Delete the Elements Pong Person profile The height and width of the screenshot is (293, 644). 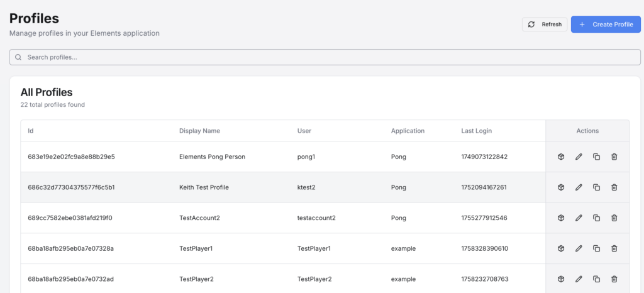pos(614,157)
